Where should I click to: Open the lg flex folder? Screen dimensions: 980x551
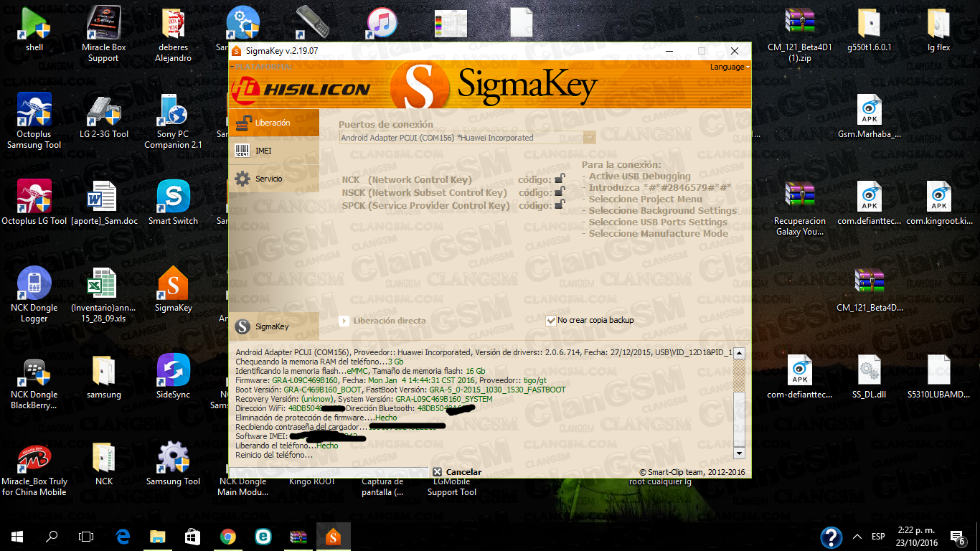point(938,30)
